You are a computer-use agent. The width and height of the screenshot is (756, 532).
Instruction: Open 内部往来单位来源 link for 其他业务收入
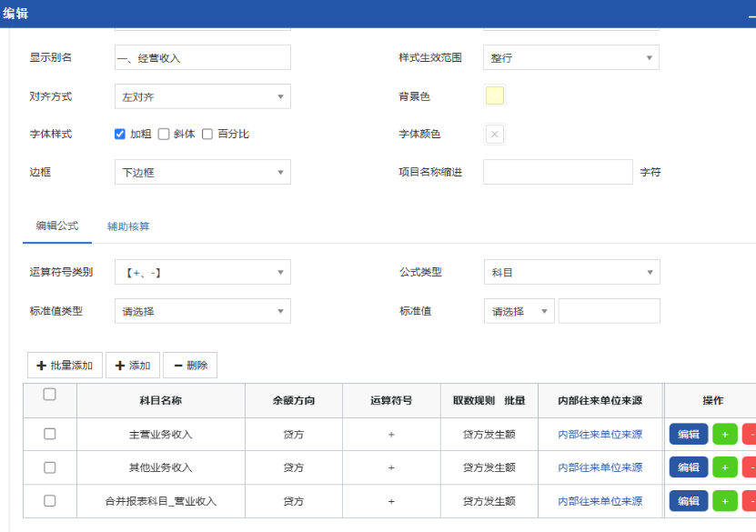(600, 467)
